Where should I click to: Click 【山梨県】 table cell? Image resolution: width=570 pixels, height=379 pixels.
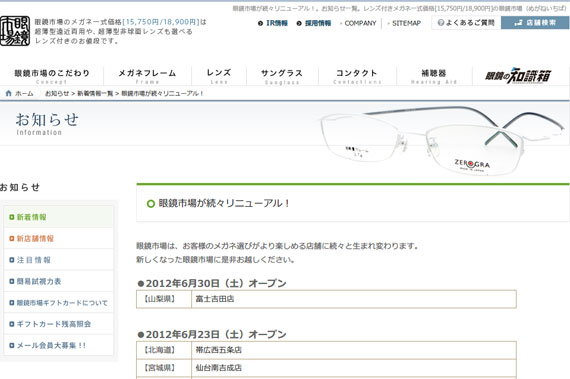point(164,299)
